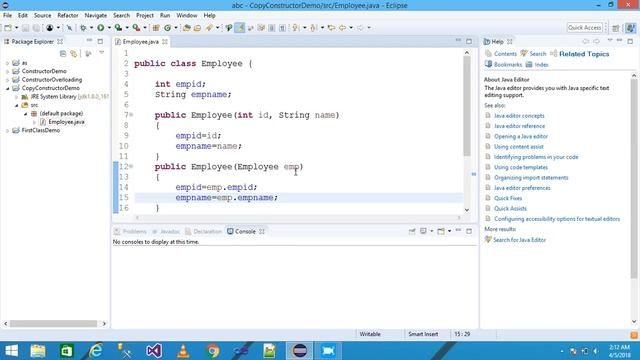The image size is (640, 360).
Task: Click the New file toolbar icon
Action: tap(8, 28)
